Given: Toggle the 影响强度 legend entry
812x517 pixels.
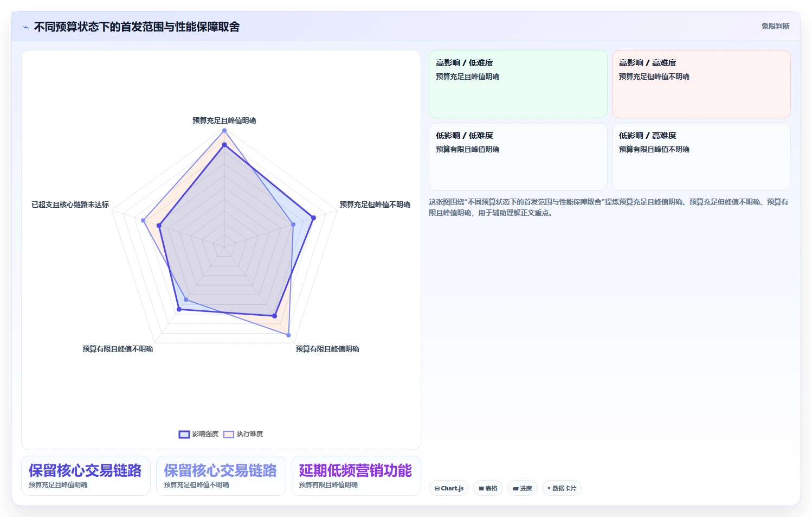Looking at the screenshot, I should [198, 434].
